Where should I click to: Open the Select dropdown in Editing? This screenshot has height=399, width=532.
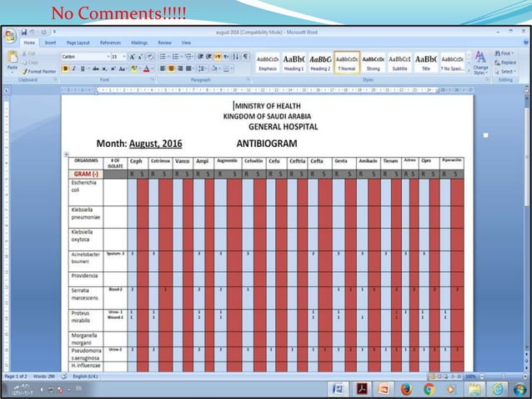click(x=505, y=72)
